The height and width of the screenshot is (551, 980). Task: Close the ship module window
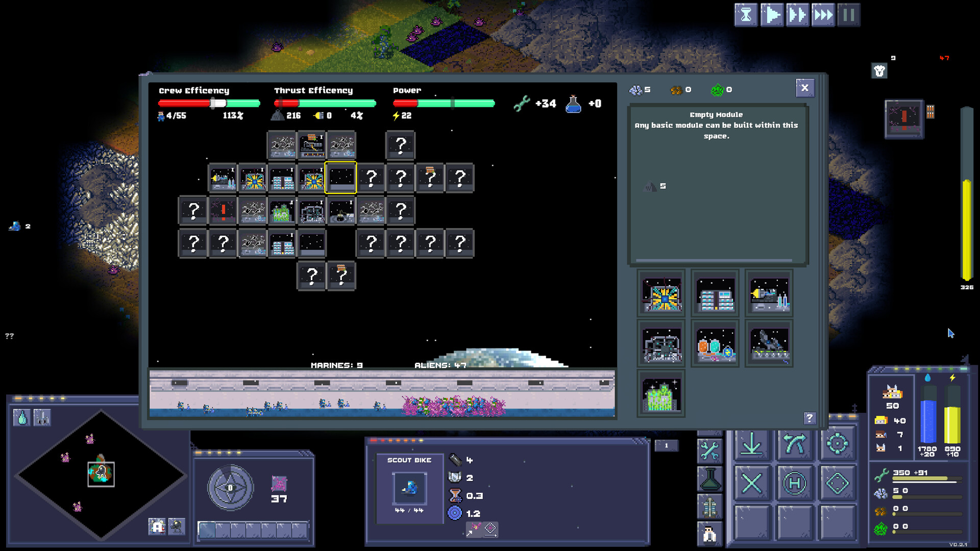[x=805, y=88]
